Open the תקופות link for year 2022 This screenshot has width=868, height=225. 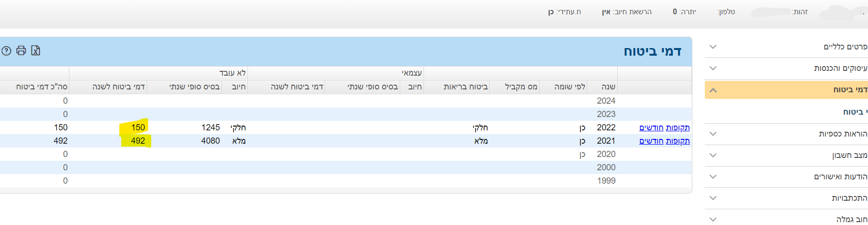click(x=678, y=127)
